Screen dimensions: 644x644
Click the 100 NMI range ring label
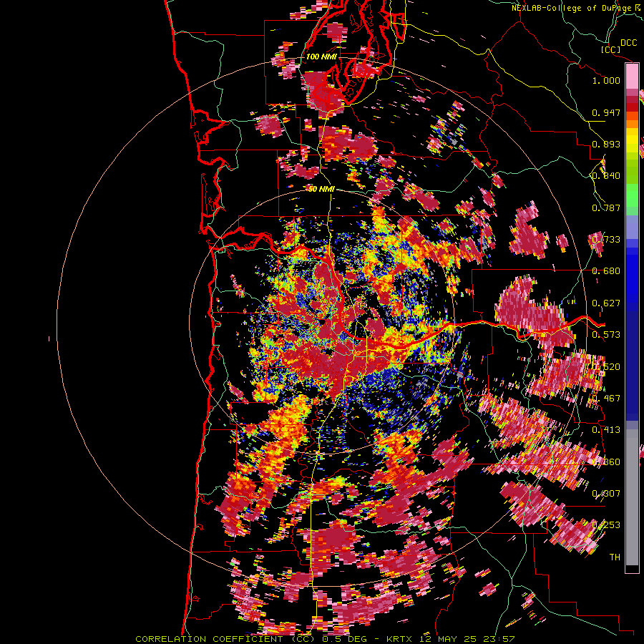click(x=321, y=57)
